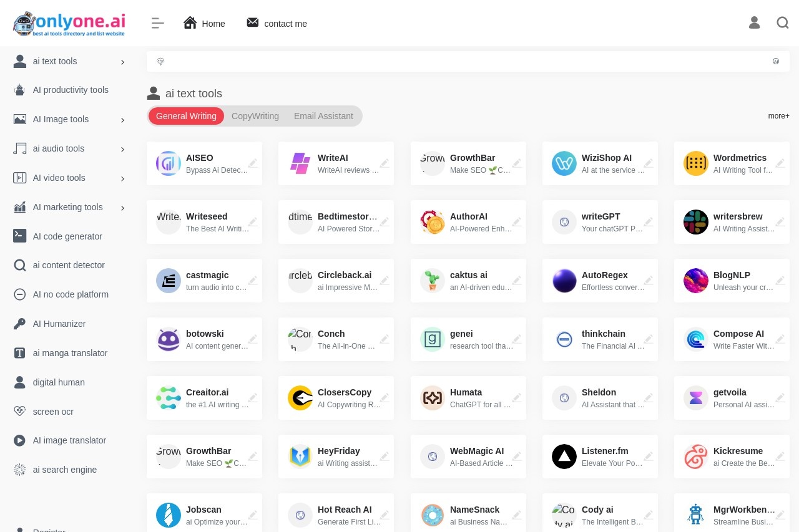Click the Listener.fm black logo
The width and height of the screenshot is (799, 532).
point(564,457)
